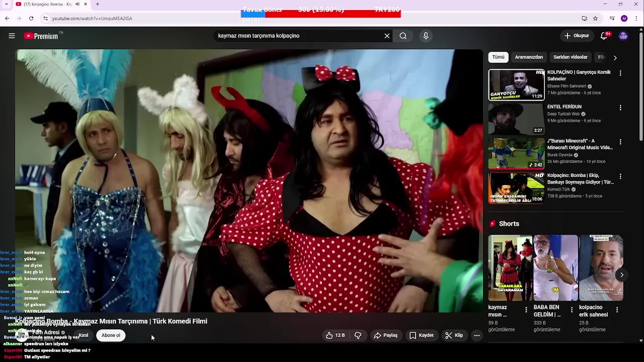Click inside the YouTube search field
The image size is (644, 362).
(299, 36)
